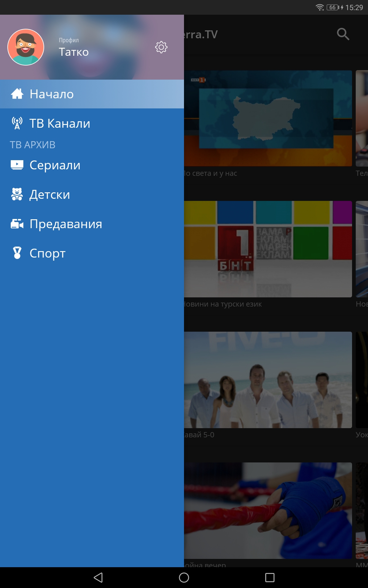Open profile settings gear icon

(x=161, y=47)
